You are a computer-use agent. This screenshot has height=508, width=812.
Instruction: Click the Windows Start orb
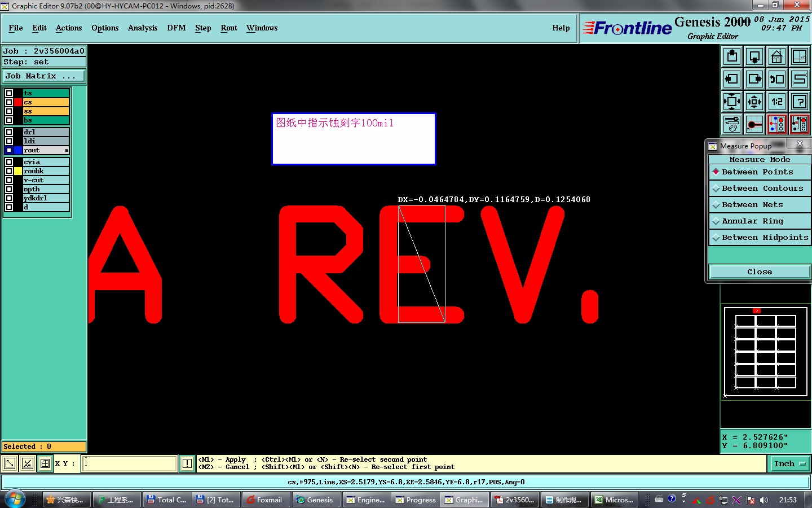coord(14,500)
